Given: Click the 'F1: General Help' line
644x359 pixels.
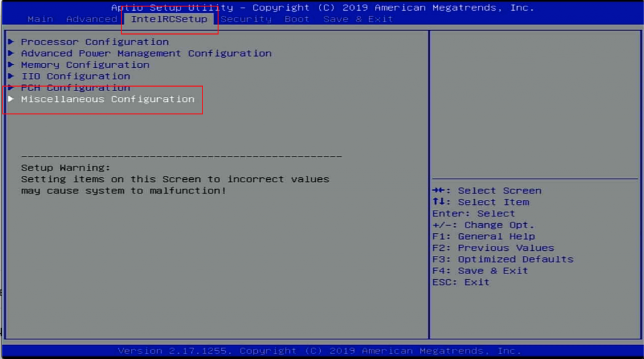Looking at the screenshot, I should click(484, 236).
